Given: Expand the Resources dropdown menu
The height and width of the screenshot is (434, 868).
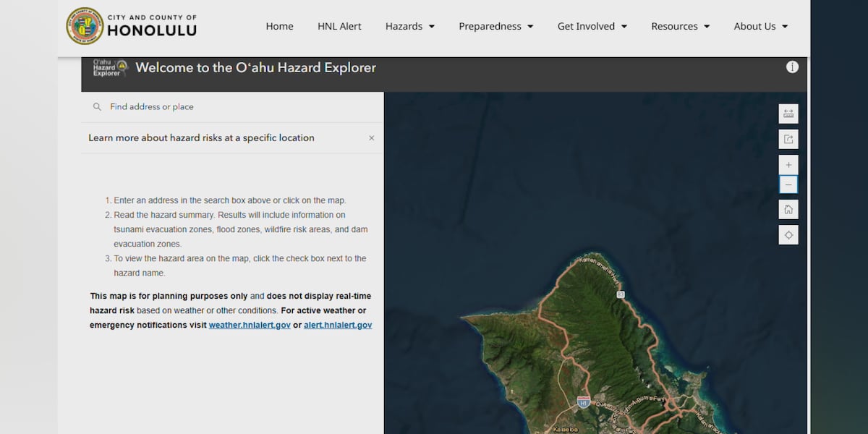Looking at the screenshot, I should point(681,26).
